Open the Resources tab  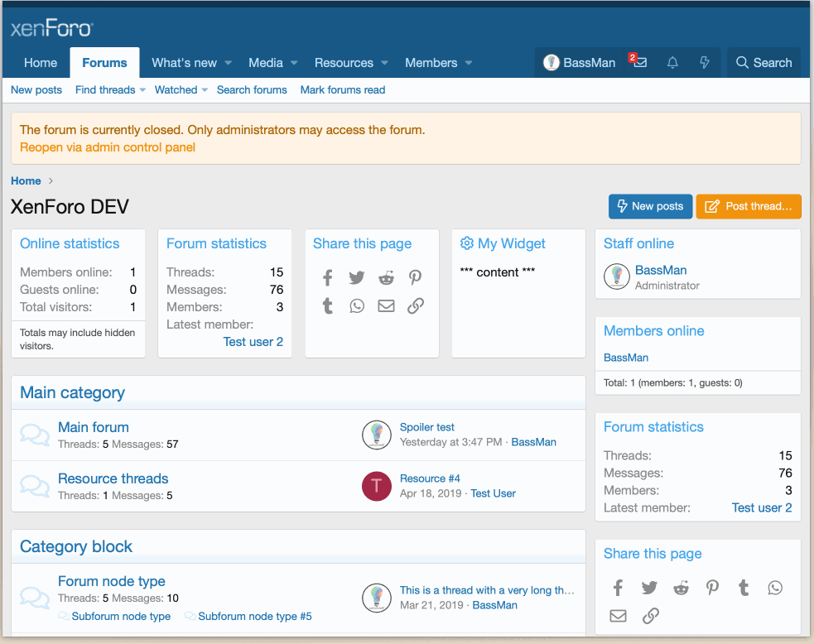(344, 63)
